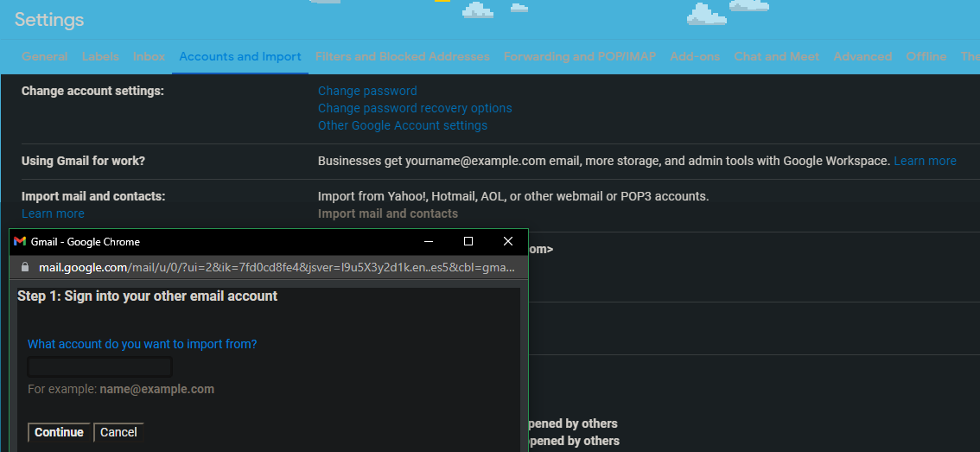Click the 'Using Gmail for work?' label
980x452 pixels.
(83, 162)
